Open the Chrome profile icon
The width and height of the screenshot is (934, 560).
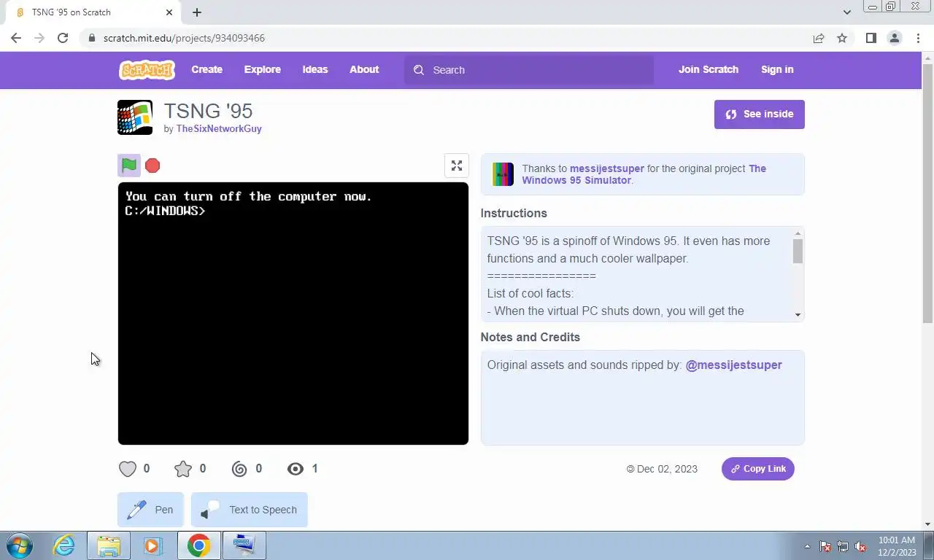[895, 38]
